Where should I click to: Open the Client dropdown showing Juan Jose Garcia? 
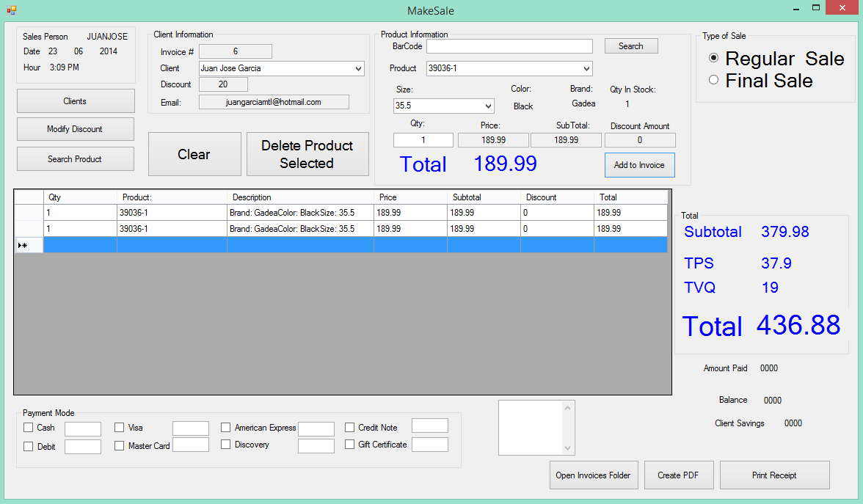[x=358, y=69]
